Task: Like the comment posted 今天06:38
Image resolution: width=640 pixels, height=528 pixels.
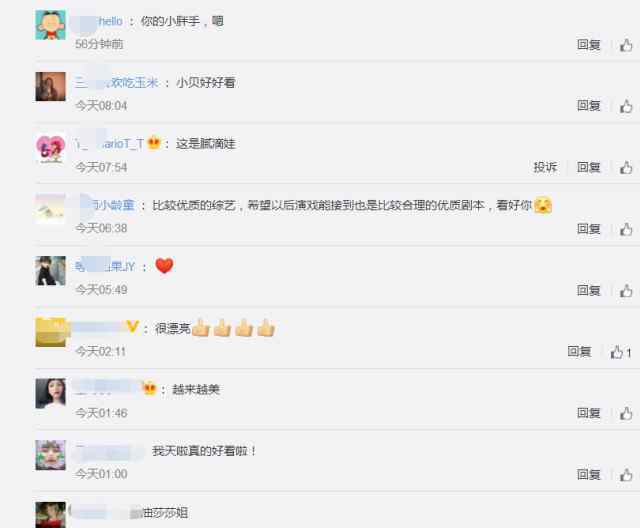Action: [x=626, y=229]
